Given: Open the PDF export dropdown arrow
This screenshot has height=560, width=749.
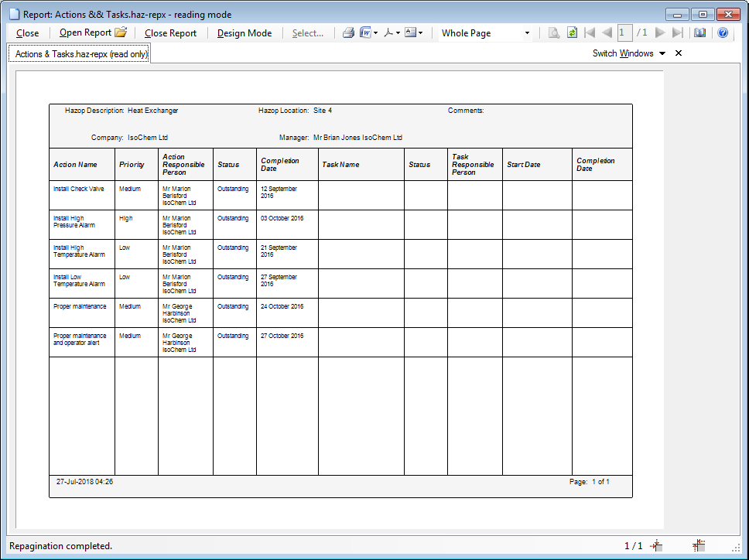Looking at the screenshot, I should [x=398, y=33].
